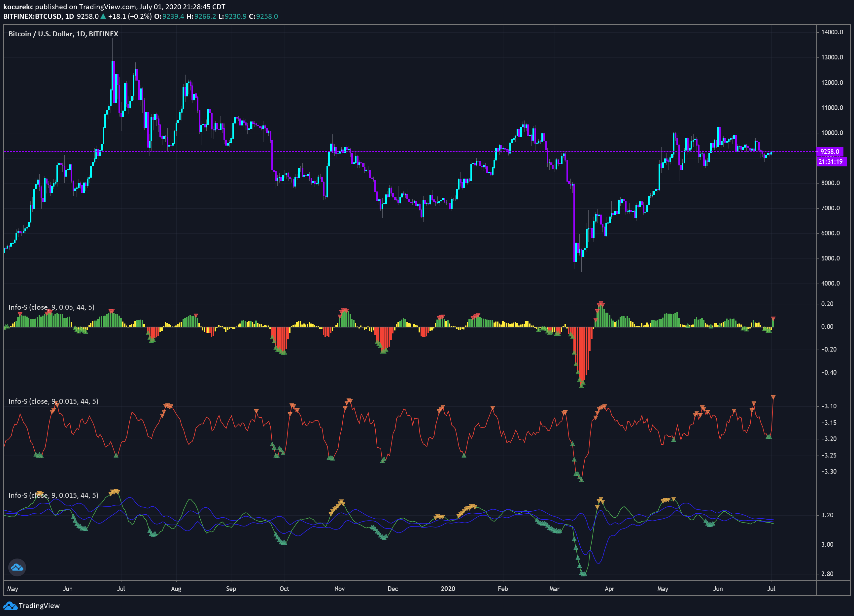Screen dimensions: 854x616
Task: Click the 6000.0 price axis label
Action: point(831,233)
